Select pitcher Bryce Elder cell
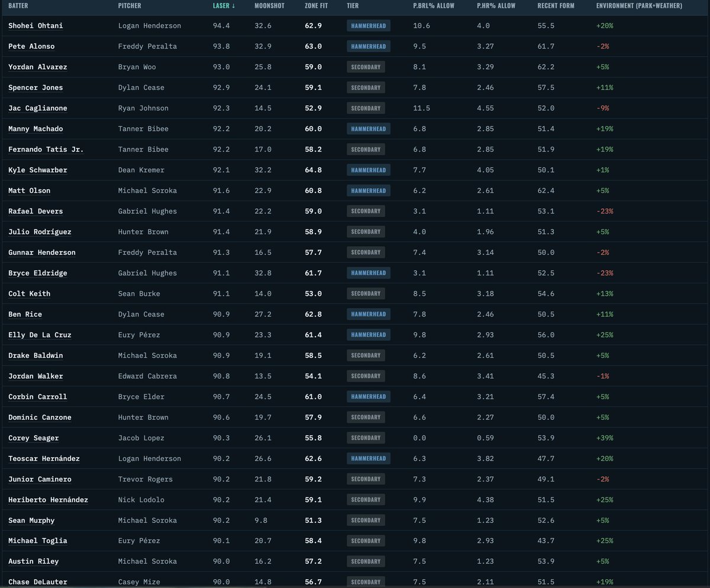The image size is (710, 588). pyautogui.click(x=141, y=397)
